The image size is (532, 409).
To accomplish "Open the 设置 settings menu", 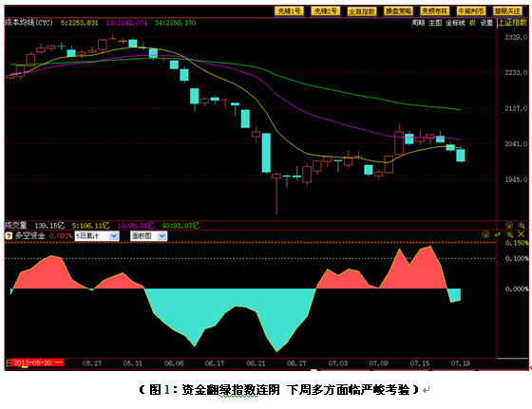I will tap(486, 23).
